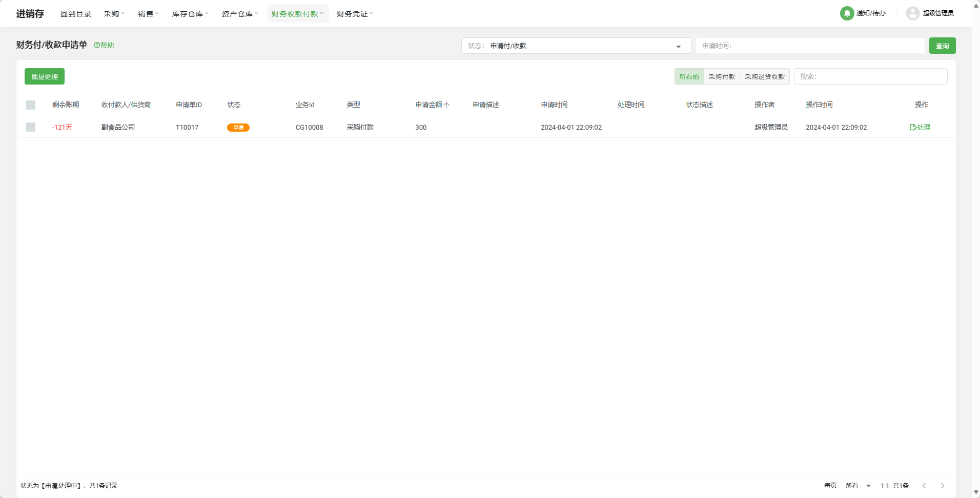The height and width of the screenshot is (498, 980).
Task: Open the per-page count dropdown
Action: (868, 486)
